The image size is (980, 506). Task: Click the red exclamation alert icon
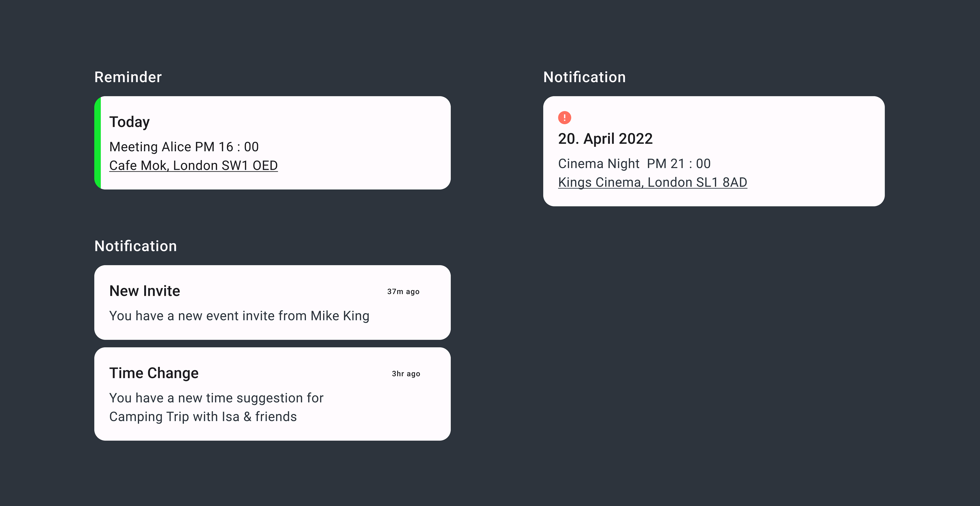pyautogui.click(x=564, y=117)
